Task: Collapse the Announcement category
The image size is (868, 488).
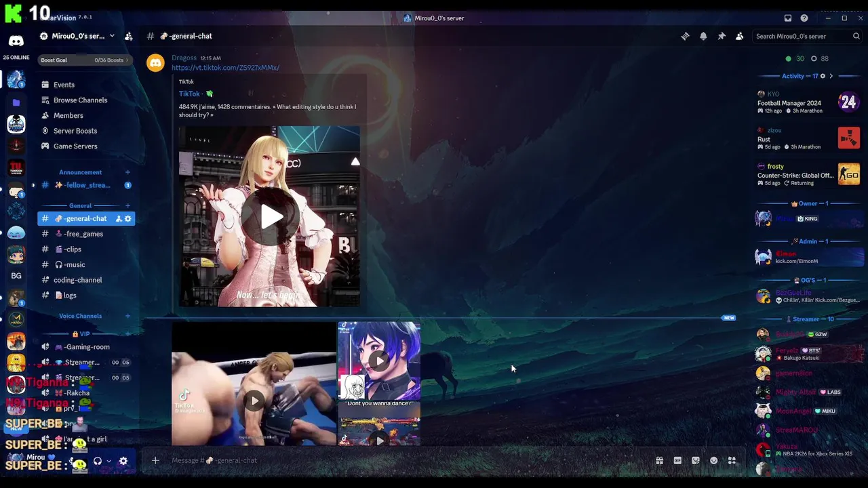Action: click(80, 172)
